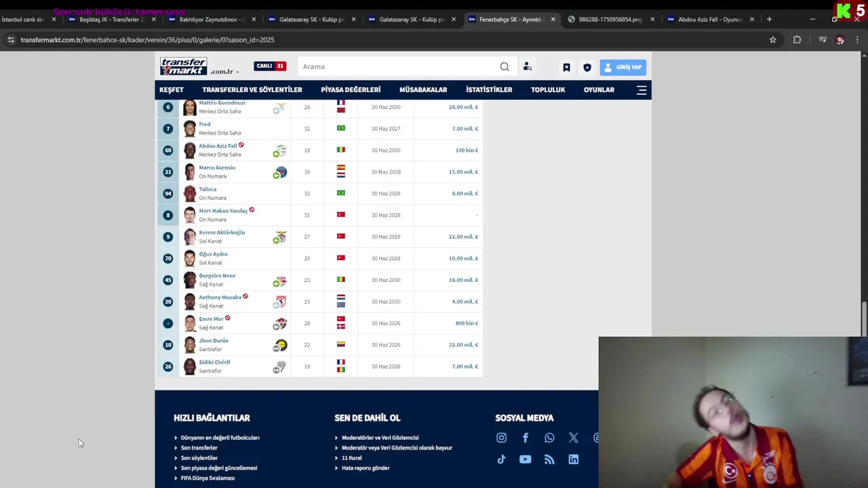The image size is (868, 488).
Task: Click the club crest next to Jhon Durán
Action: (x=280, y=346)
